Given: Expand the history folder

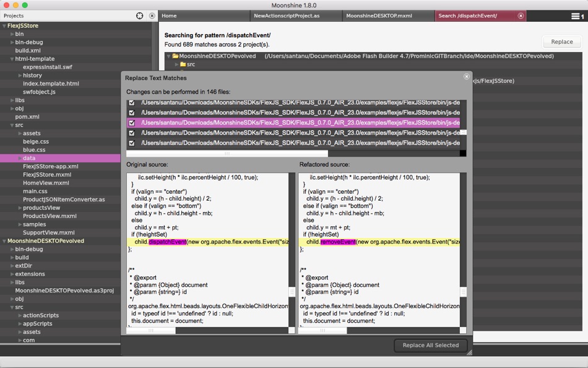Looking at the screenshot, I should coord(20,76).
